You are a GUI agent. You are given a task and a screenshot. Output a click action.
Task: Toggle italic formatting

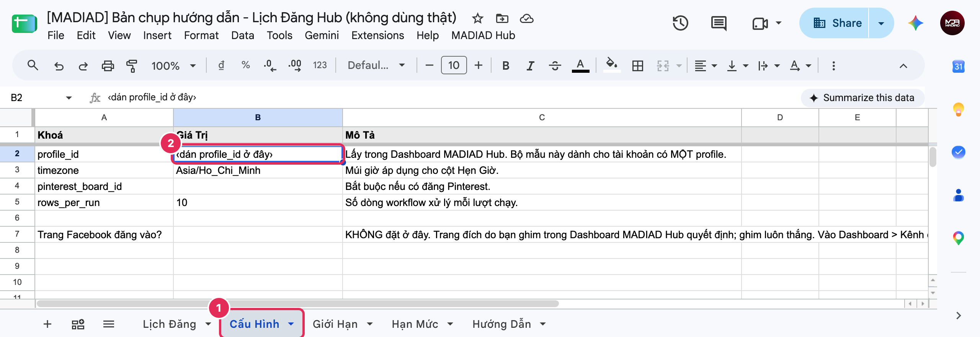pyautogui.click(x=530, y=66)
